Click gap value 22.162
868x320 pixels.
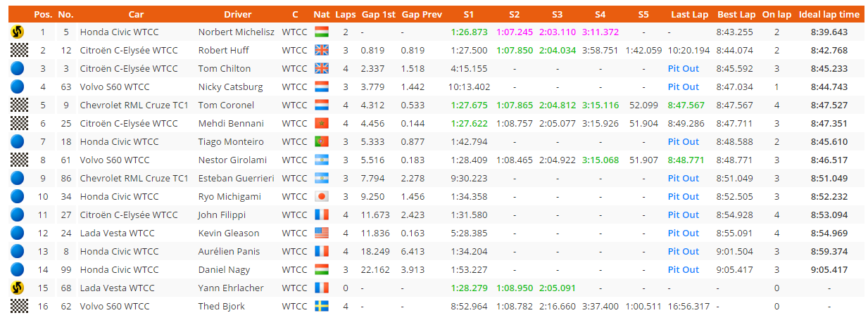coord(375,270)
